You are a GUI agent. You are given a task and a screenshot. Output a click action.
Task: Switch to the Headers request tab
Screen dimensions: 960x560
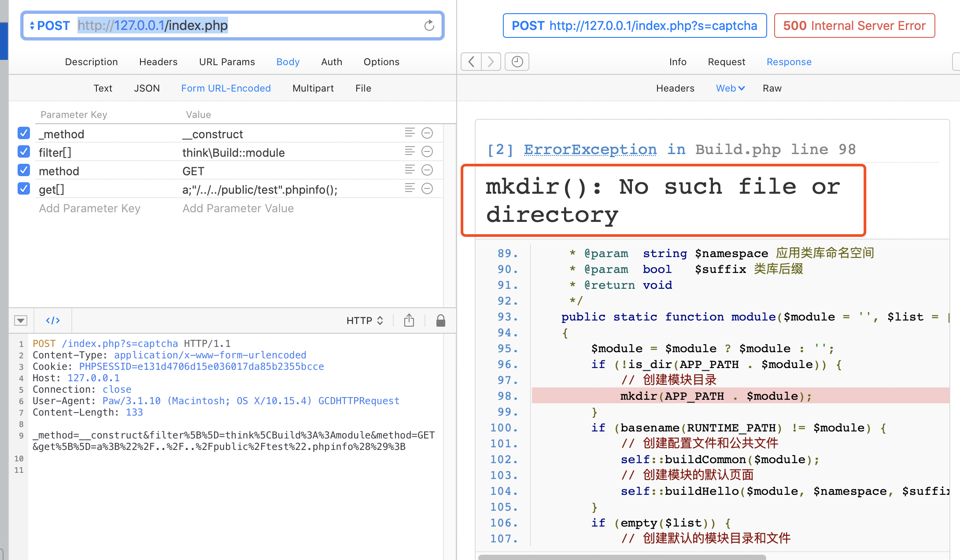point(158,62)
